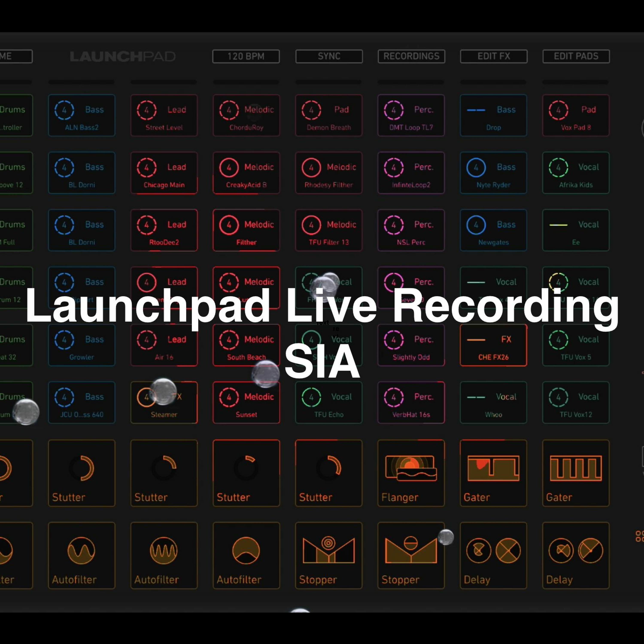Trigger the Flanger effect pad

click(x=411, y=473)
